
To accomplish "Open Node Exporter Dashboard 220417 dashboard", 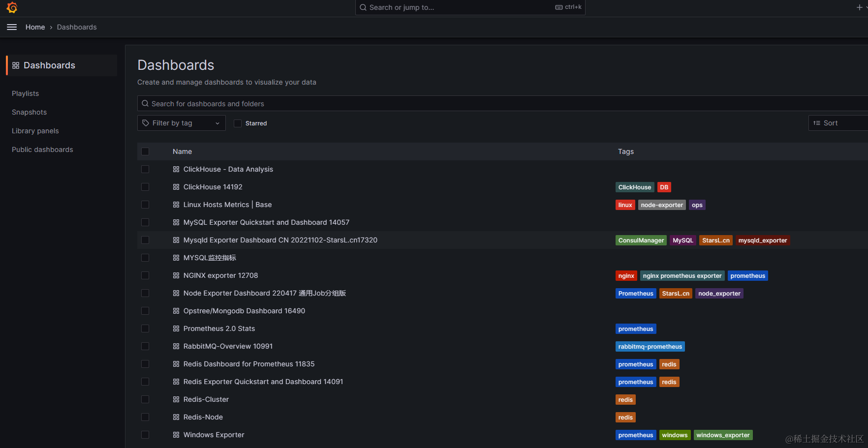I will click(265, 293).
